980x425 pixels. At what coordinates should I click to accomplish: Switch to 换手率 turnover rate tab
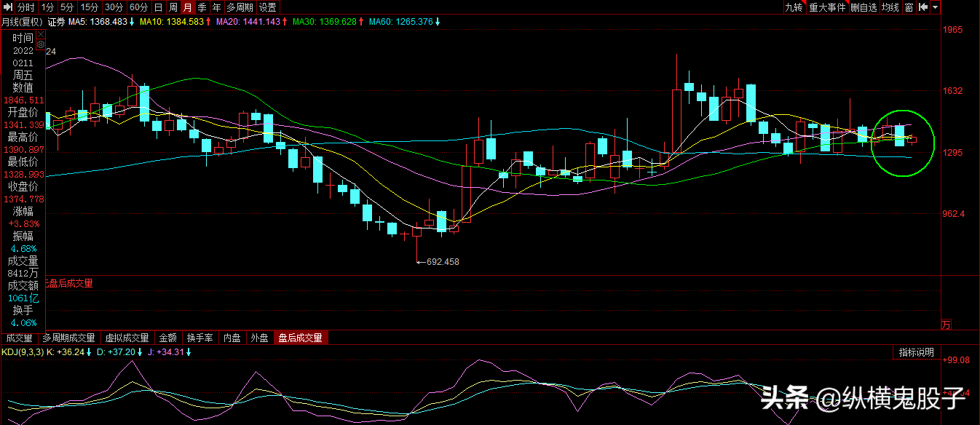tap(199, 338)
